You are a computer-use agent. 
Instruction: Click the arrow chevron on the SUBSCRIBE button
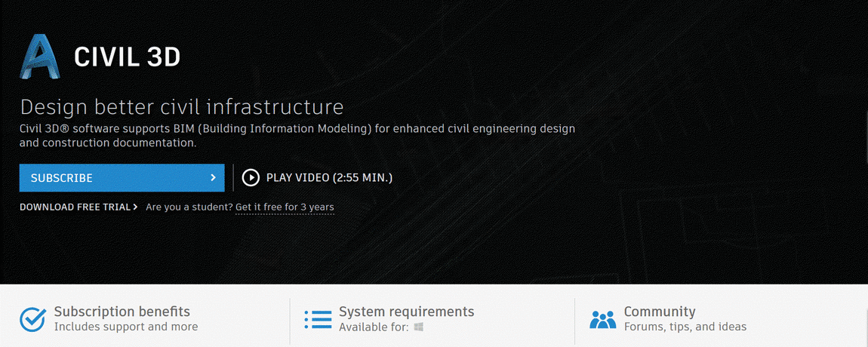(x=213, y=178)
